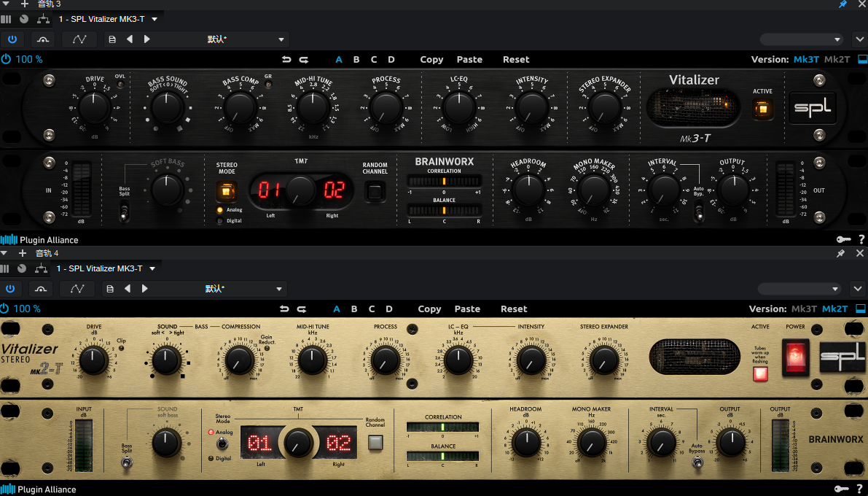Open right-side combo box in Track 4 header
Screen dimensions: 868x496
click(x=799, y=289)
